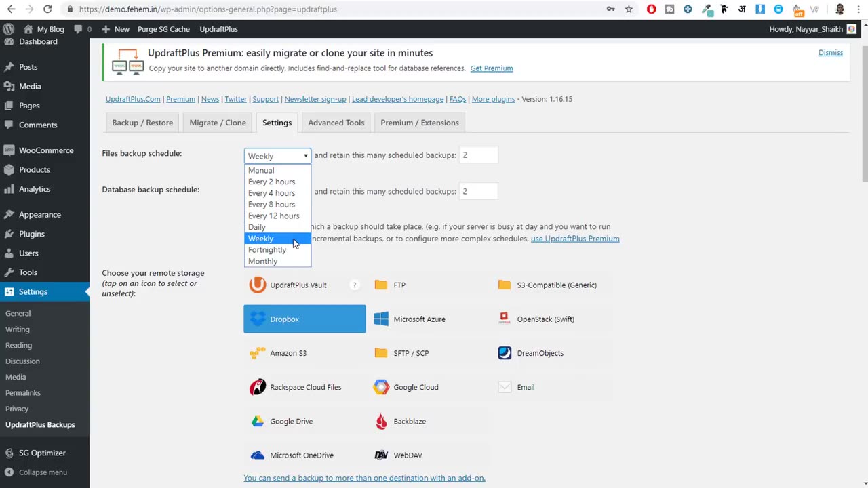Open Permalinks settings submenu item
868x488 pixels.
(23, 393)
